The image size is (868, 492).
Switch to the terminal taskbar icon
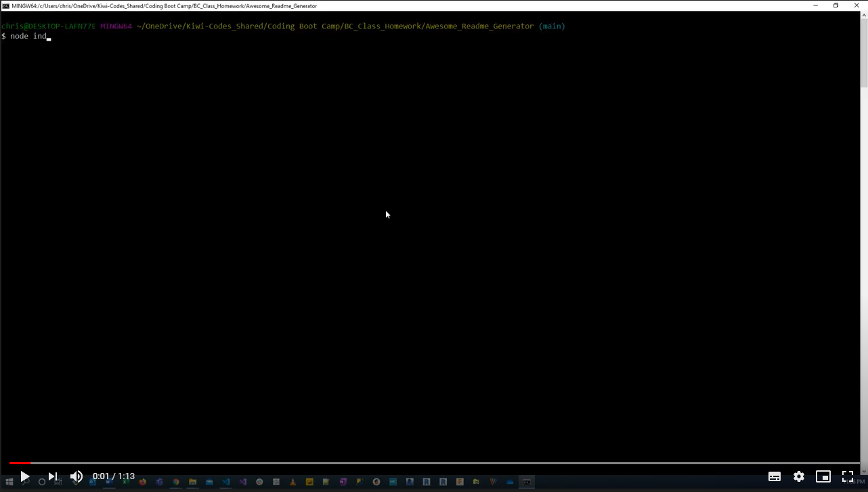(x=526, y=482)
